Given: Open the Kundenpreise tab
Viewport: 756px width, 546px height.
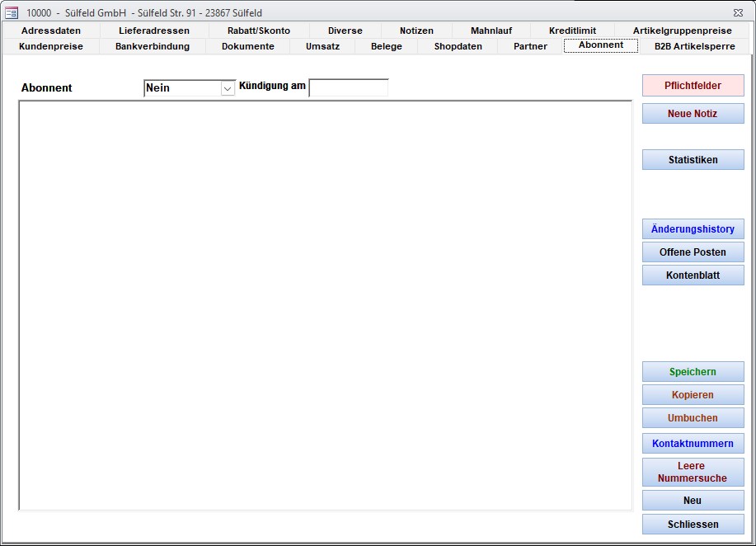Looking at the screenshot, I should [51, 46].
